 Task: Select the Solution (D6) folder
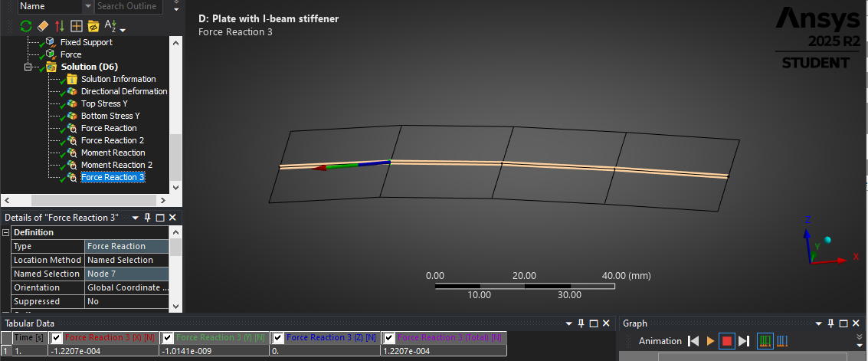89,67
